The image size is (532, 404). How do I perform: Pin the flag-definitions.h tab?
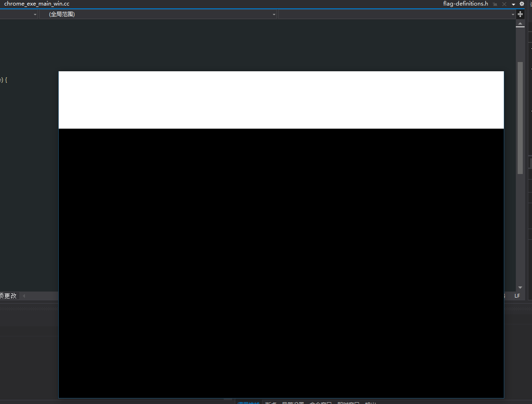tap(495, 4)
